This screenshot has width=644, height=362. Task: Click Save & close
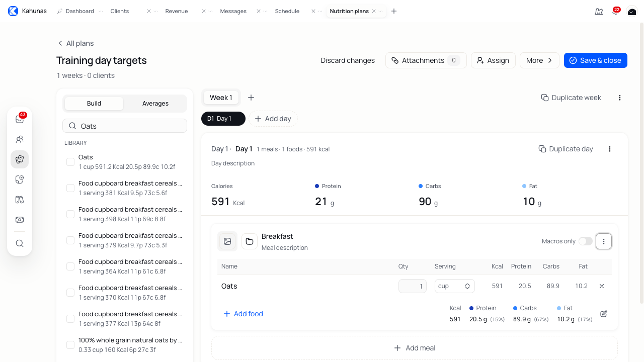[x=596, y=60]
